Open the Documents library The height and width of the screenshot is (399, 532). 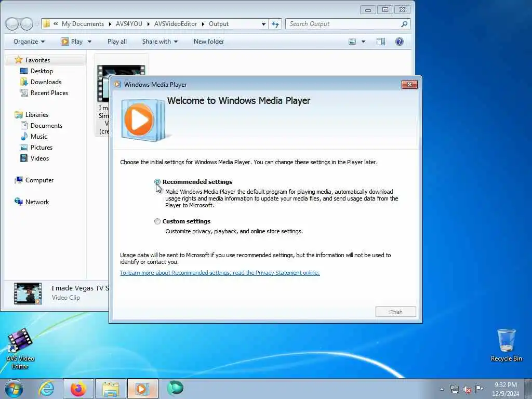[x=46, y=126]
